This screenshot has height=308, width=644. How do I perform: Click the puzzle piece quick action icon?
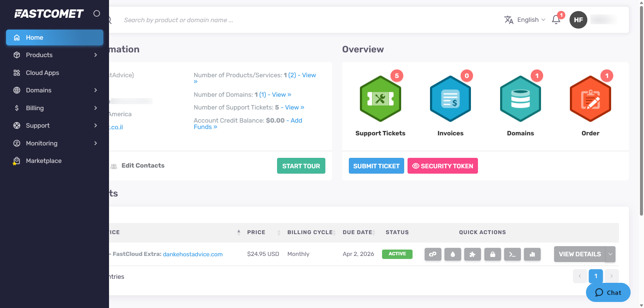473,254
